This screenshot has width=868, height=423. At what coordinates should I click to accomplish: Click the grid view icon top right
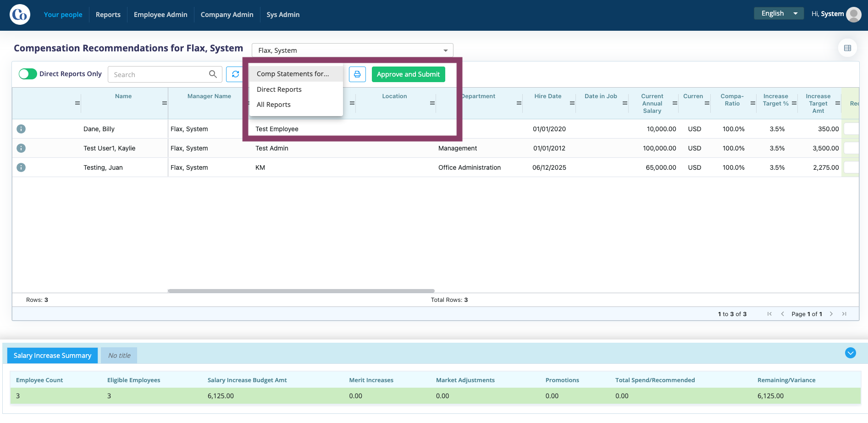click(847, 48)
